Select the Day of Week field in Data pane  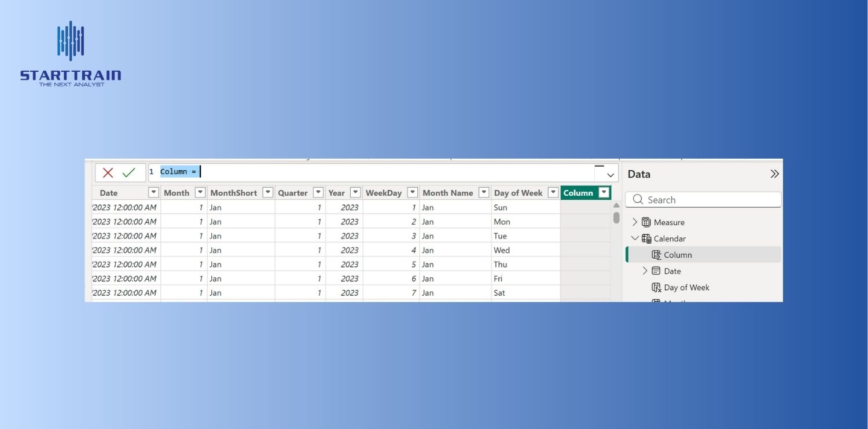point(687,287)
